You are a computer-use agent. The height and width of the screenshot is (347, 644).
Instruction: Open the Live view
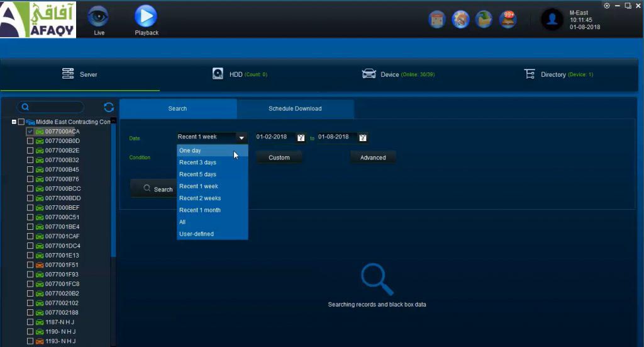click(x=98, y=21)
